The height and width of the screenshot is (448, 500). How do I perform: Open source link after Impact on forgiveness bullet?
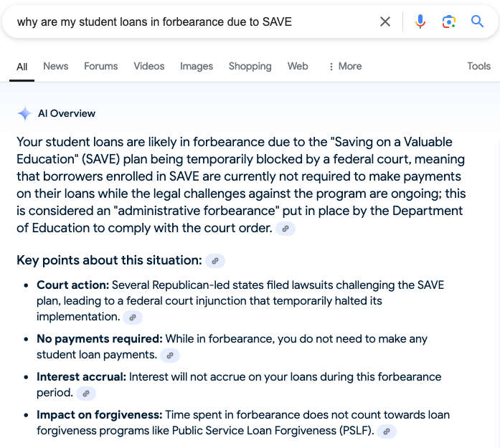[387, 431]
